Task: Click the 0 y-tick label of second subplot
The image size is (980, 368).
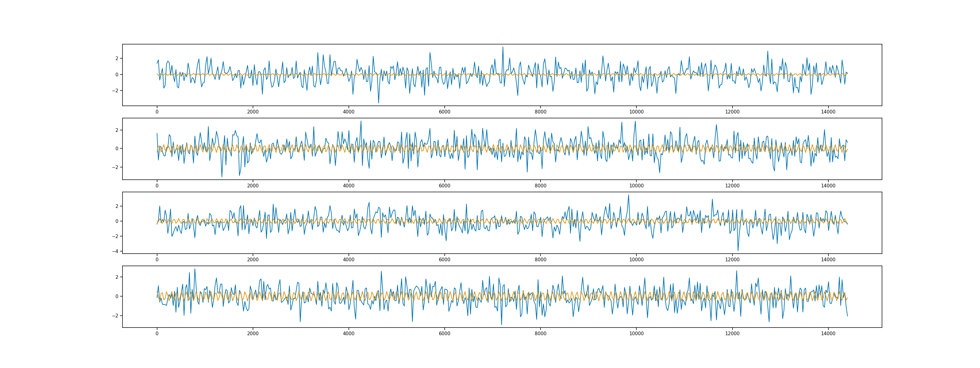Action: point(117,148)
